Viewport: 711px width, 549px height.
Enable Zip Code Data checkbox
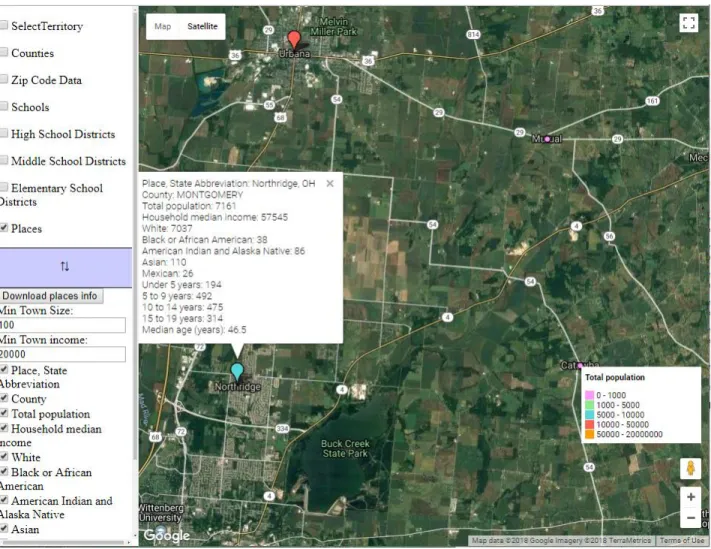tap(4, 79)
